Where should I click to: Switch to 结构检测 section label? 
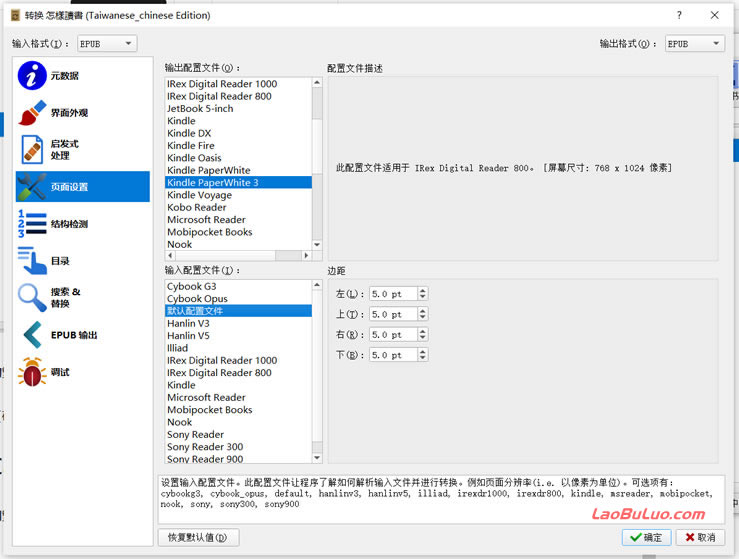pyautogui.click(x=69, y=224)
